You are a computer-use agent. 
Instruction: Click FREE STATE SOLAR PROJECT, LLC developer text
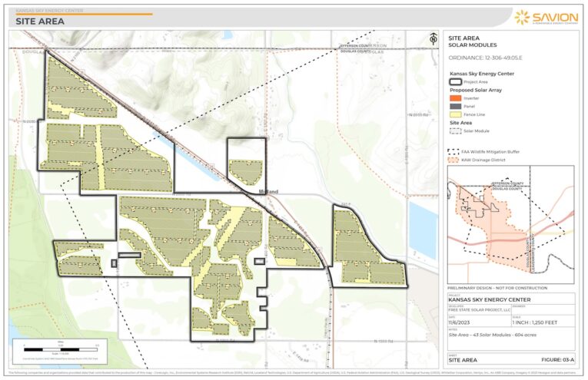(x=480, y=310)
